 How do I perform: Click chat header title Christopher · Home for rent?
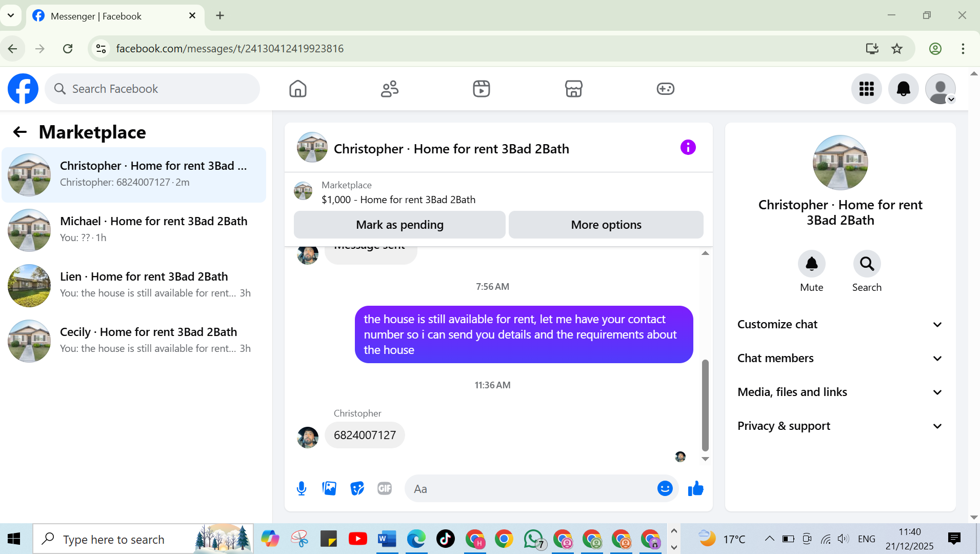[451, 149]
